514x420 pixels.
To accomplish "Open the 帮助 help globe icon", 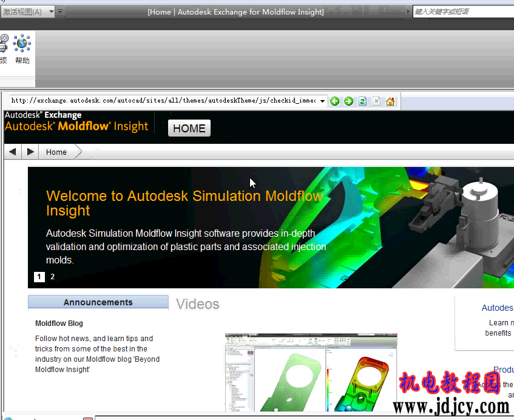I will (22, 49).
